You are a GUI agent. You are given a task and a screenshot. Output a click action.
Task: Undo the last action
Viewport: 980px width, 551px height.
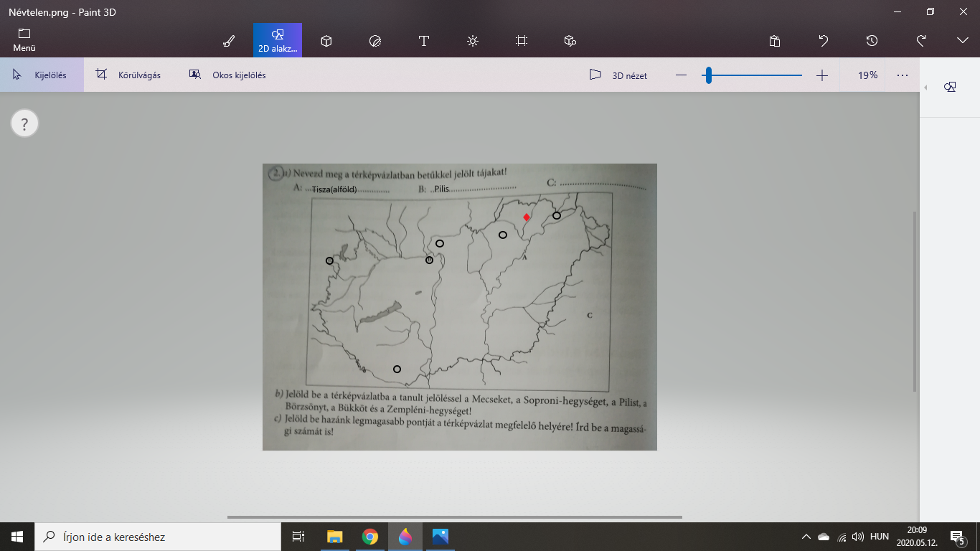click(x=824, y=41)
